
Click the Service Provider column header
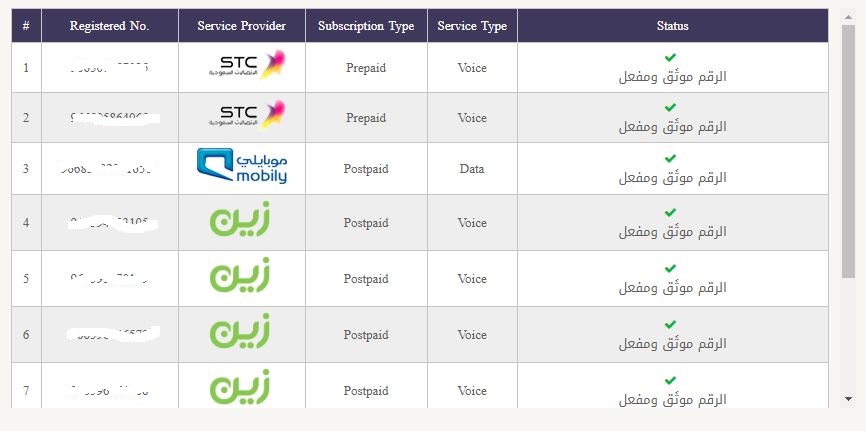[x=241, y=26]
